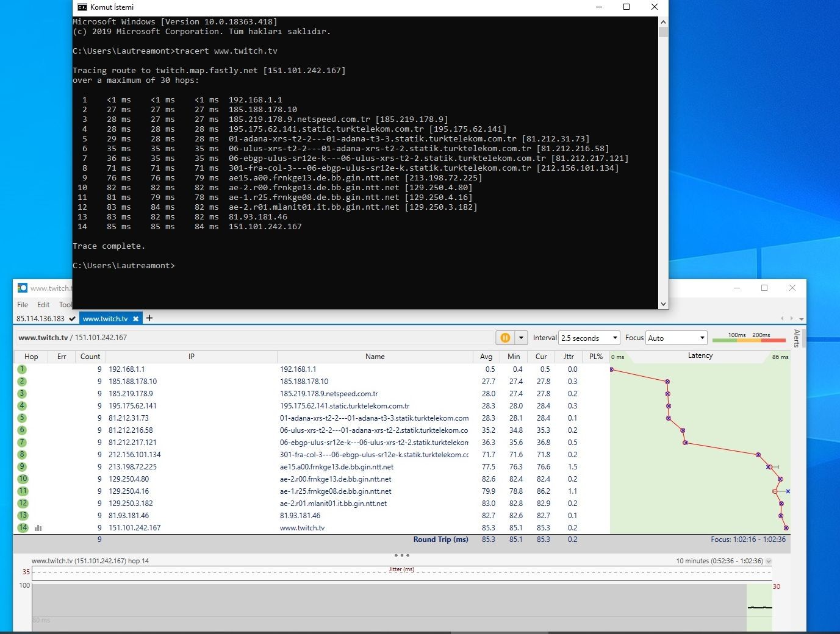Close the www.twitch.tv tab with its x
The image size is (840, 634).
[135, 319]
